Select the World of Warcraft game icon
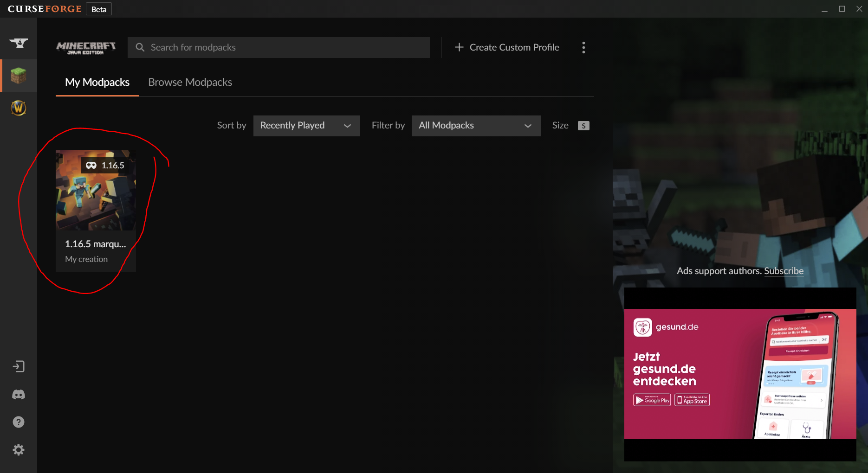This screenshot has height=473, width=868. click(x=19, y=108)
